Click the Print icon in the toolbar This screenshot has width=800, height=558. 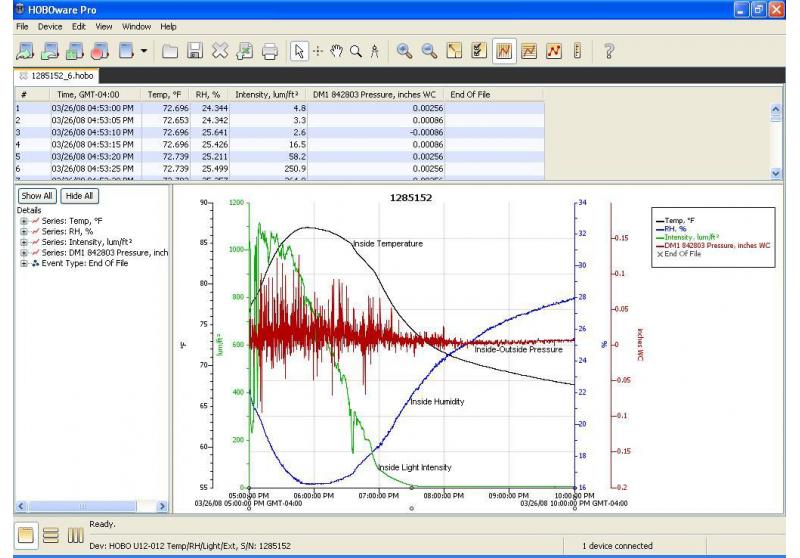[269, 49]
